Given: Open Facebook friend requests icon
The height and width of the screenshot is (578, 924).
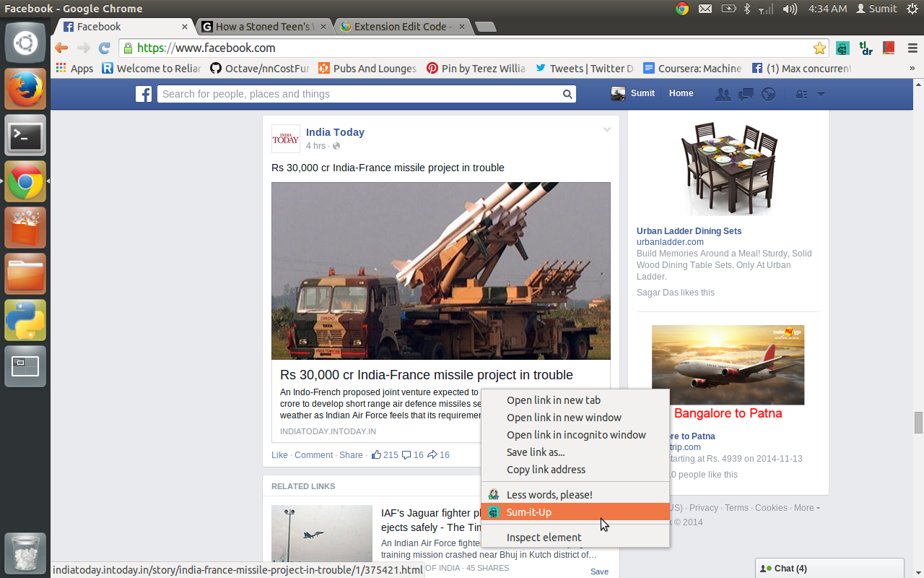Looking at the screenshot, I should tap(723, 94).
